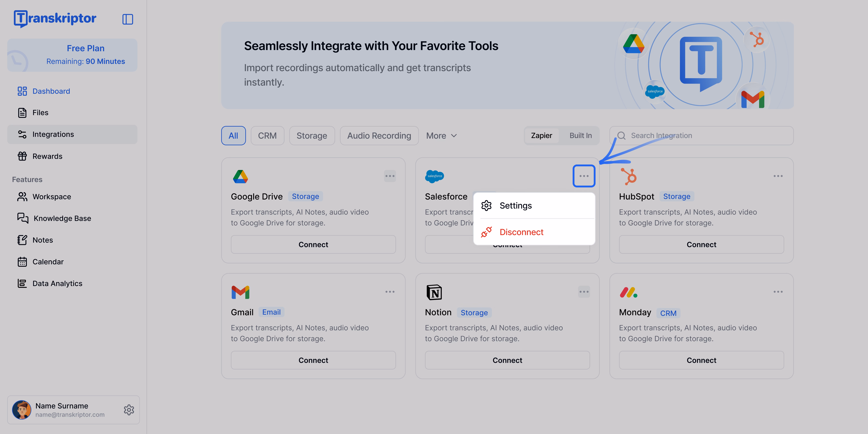The height and width of the screenshot is (434, 868).
Task: Select the Zapier toggle option
Action: coord(541,135)
